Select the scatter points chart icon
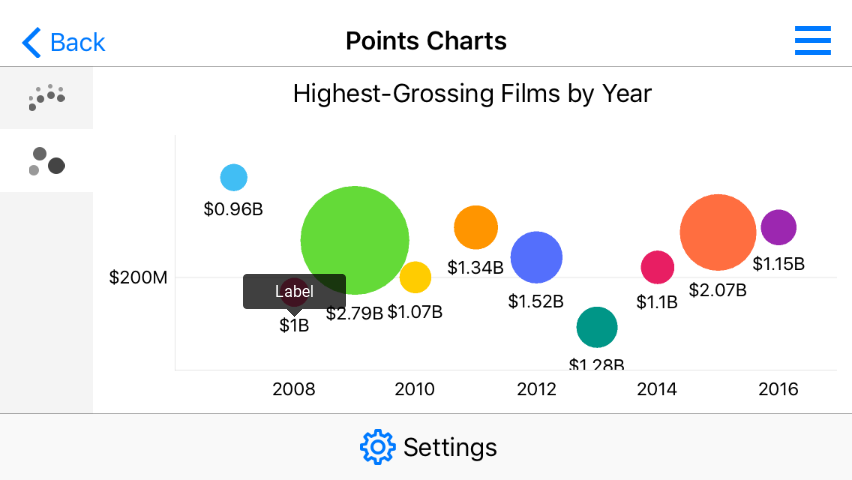 [46, 98]
